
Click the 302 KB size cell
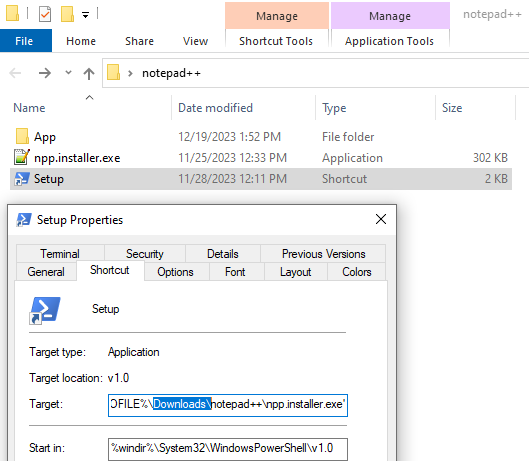(x=490, y=158)
